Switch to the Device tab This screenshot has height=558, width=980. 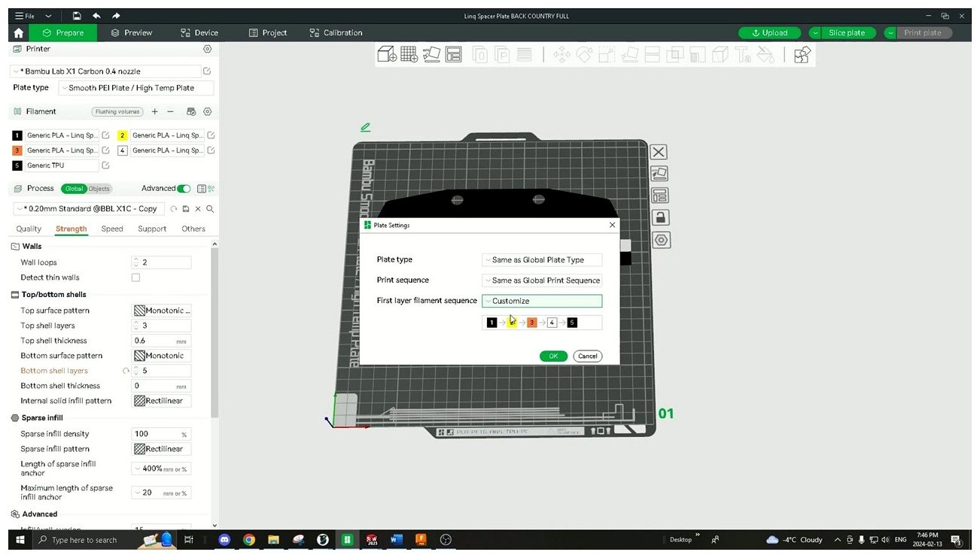[199, 33]
